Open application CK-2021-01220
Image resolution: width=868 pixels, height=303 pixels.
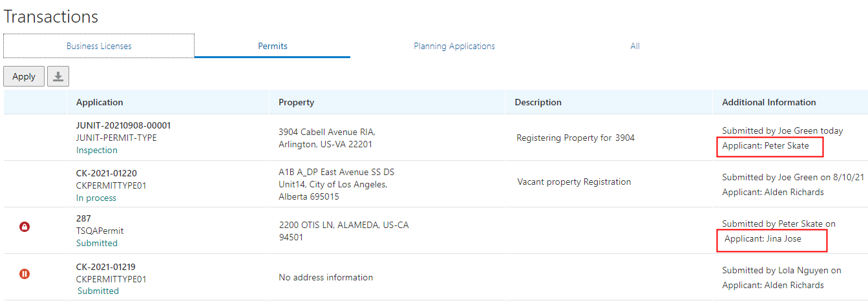point(107,173)
